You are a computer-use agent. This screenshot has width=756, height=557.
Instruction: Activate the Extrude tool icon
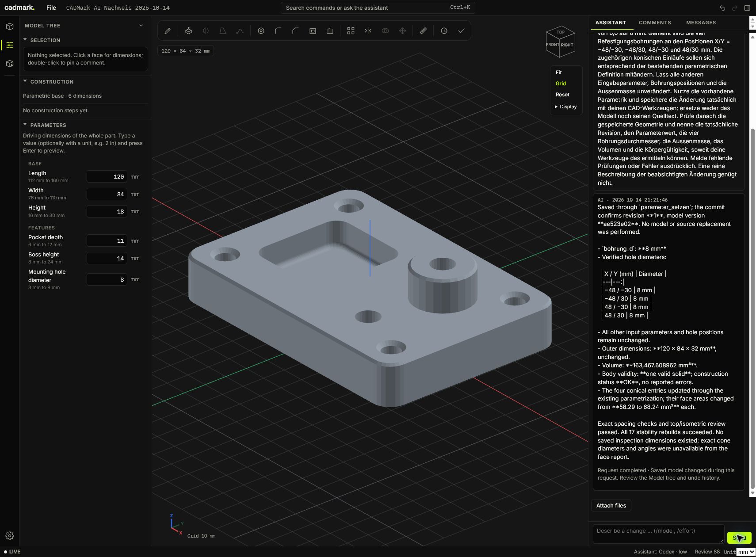(188, 31)
